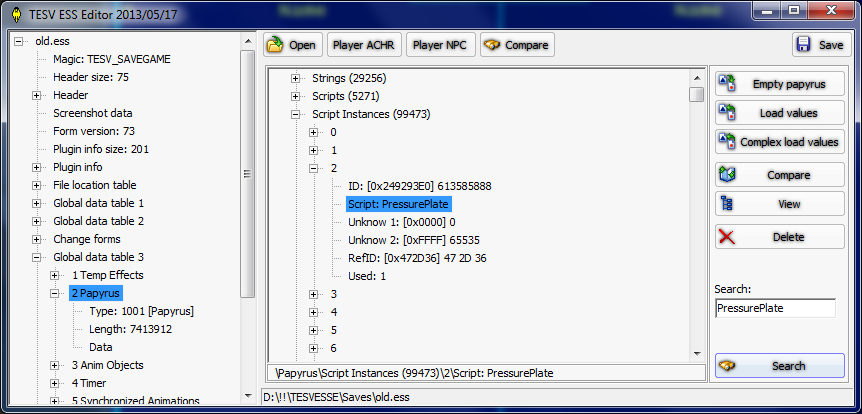
Task: Expand script instance 6
Action: click(x=313, y=348)
